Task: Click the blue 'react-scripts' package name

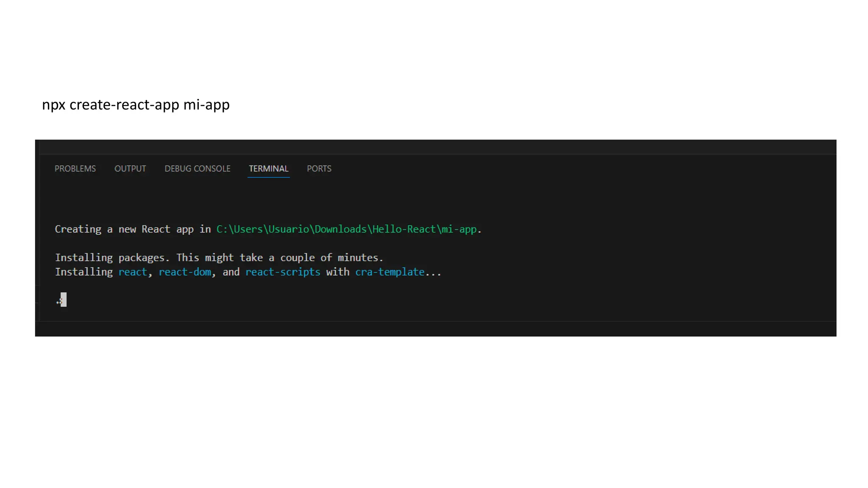Action: [283, 272]
